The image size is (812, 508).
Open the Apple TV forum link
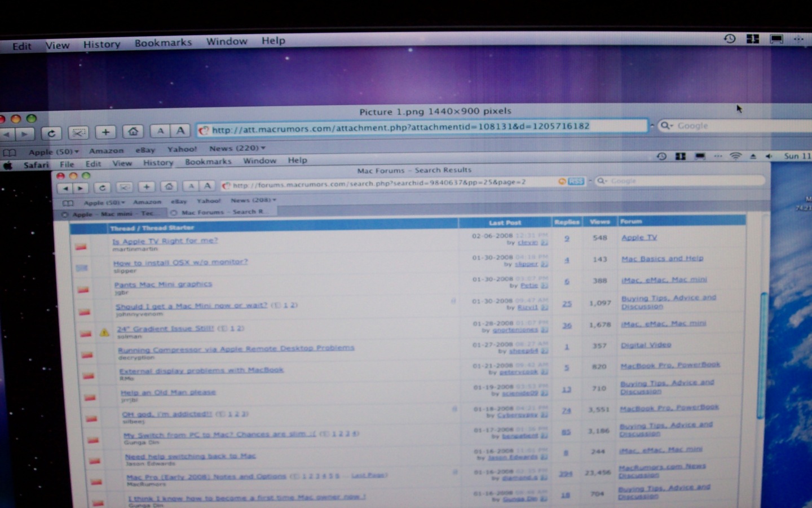(639, 238)
